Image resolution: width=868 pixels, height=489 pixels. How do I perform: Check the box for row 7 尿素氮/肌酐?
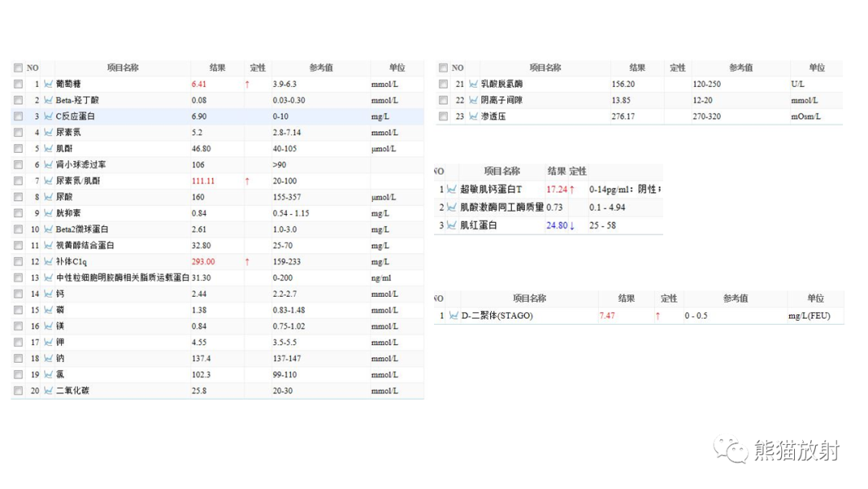coord(18,180)
